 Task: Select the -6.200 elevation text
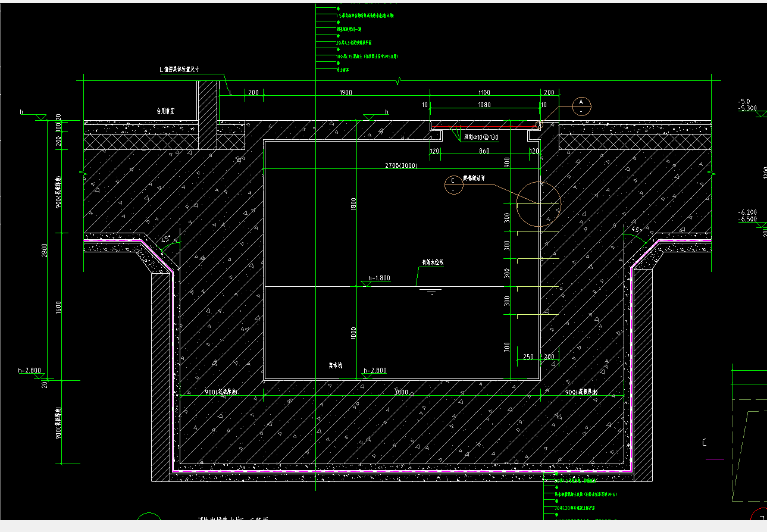[x=747, y=212]
